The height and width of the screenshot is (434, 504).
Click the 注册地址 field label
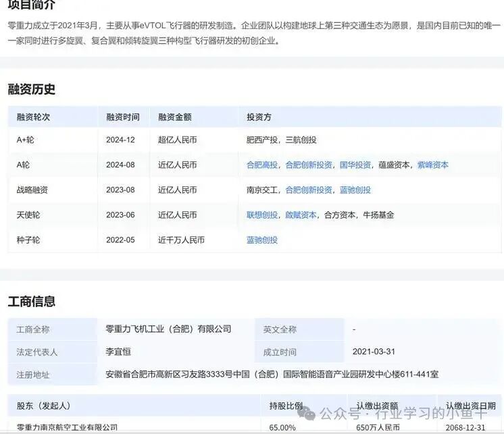pyautogui.click(x=33, y=375)
